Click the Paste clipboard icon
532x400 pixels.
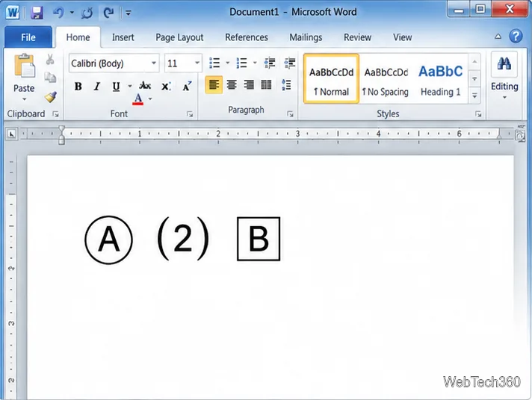(24, 66)
